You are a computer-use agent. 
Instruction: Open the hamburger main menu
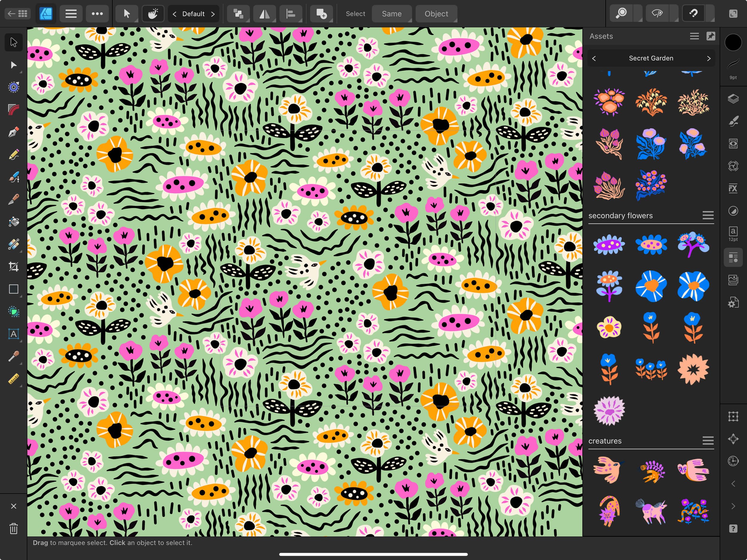coord(71,13)
